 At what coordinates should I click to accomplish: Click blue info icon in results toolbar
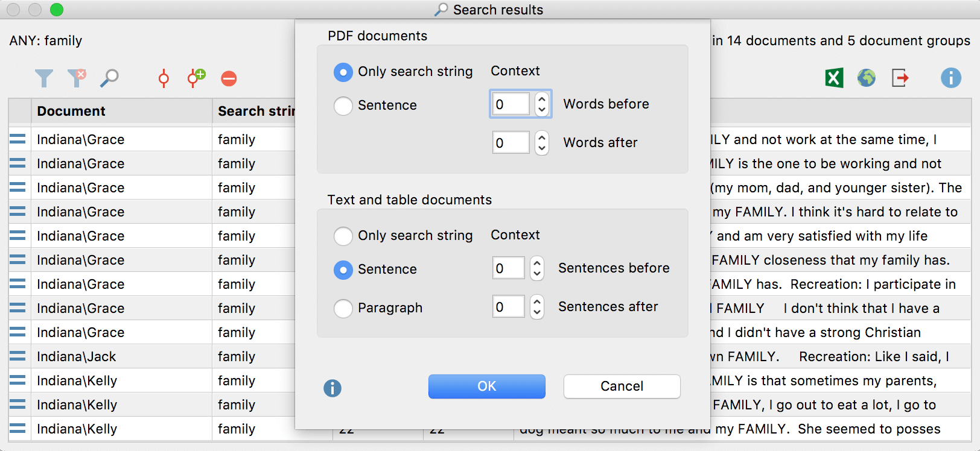click(951, 78)
